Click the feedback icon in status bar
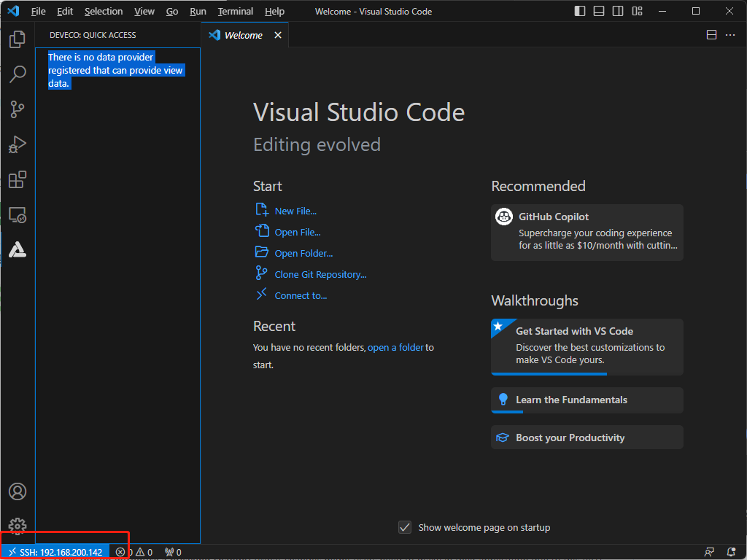This screenshot has width=747, height=560. pos(709,552)
